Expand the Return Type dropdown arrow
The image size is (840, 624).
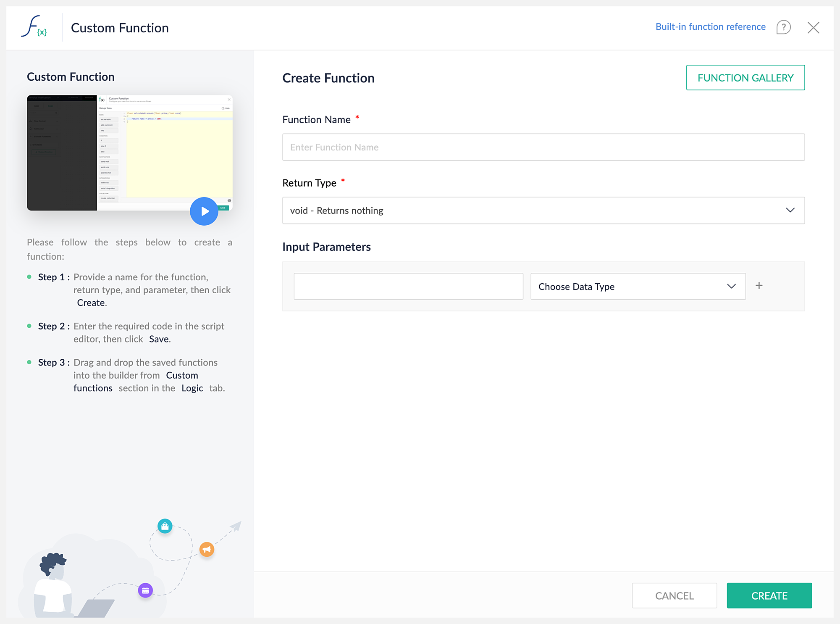pos(790,210)
